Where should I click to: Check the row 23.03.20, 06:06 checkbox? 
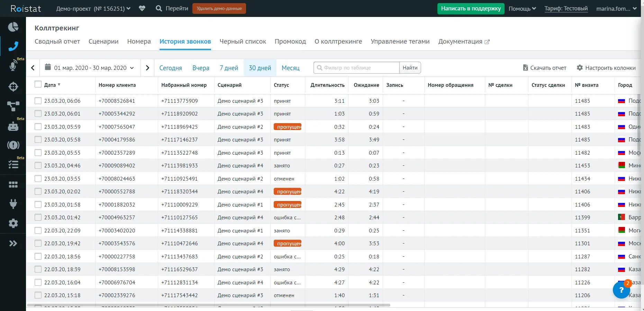[38, 101]
